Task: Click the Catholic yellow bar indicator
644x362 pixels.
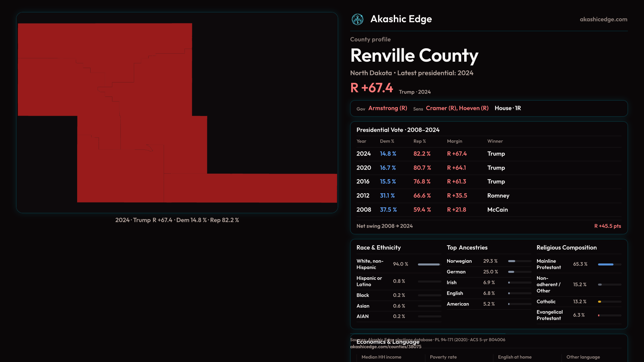Action: click(x=600, y=302)
